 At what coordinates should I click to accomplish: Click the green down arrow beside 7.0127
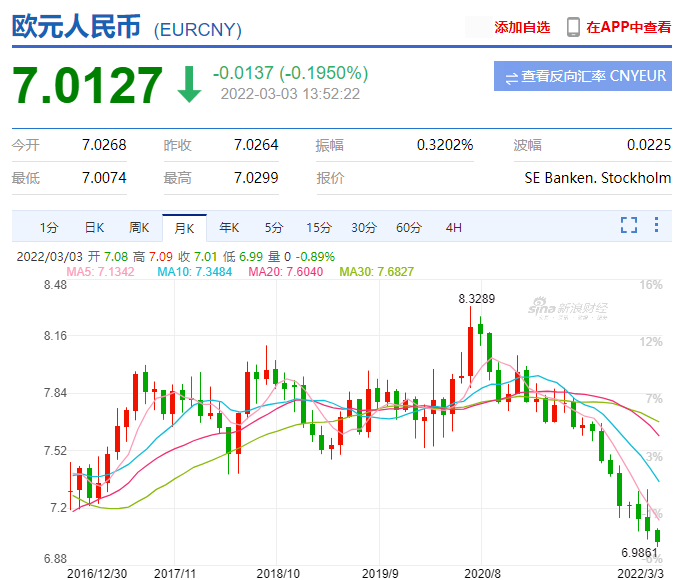(x=189, y=85)
